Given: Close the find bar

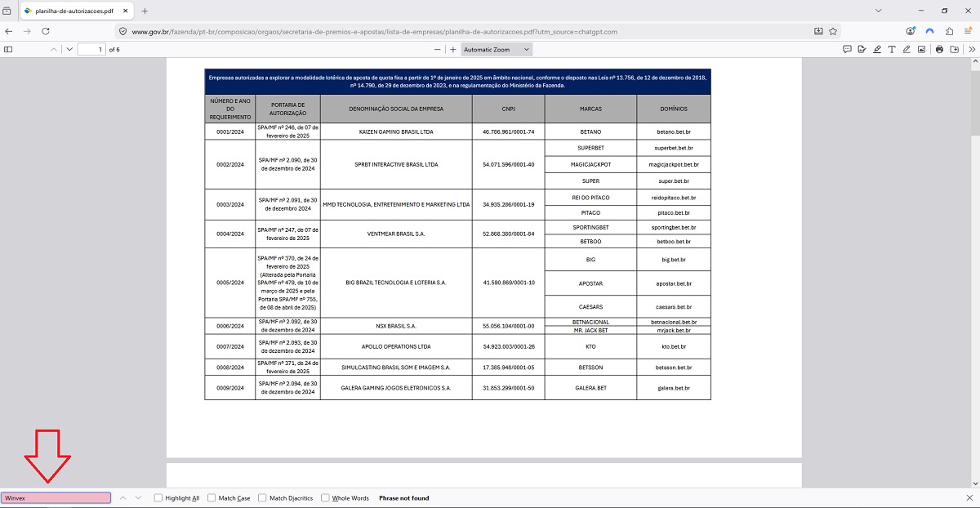Looking at the screenshot, I should 969,497.
